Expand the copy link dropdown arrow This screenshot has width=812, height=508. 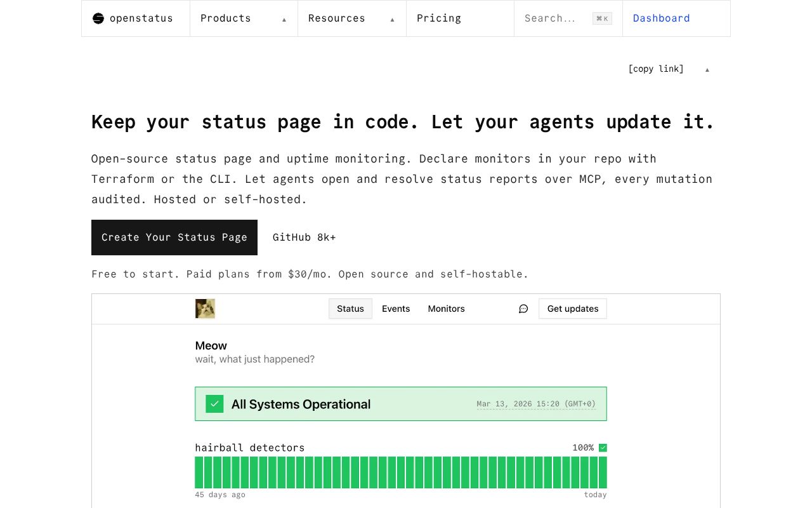coord(707,69)
